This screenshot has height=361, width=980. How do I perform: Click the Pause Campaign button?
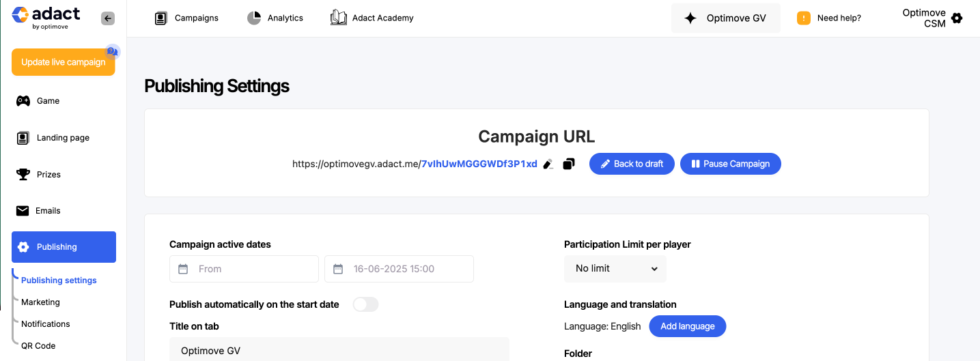(731, 164)
